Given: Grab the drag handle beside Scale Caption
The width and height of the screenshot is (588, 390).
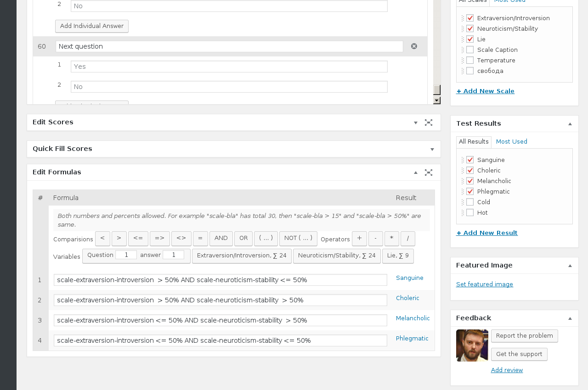Looking at the screenshot, I should (463, 50).
